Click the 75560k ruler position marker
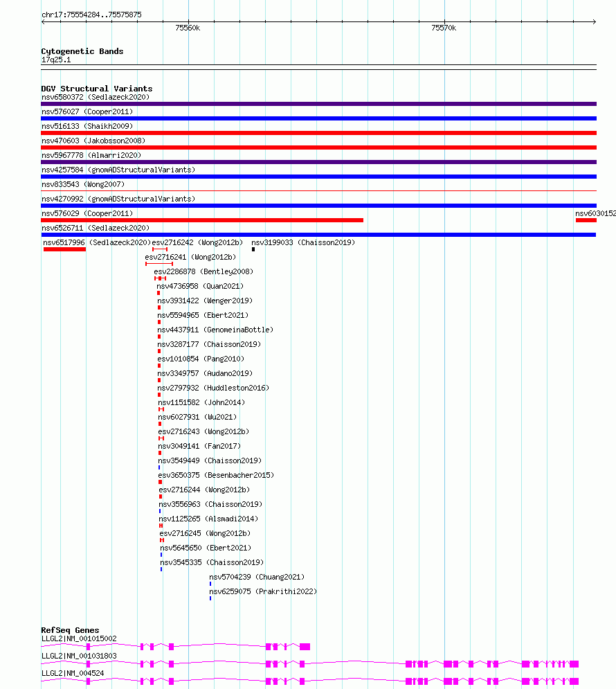The image size is (616, 689). tap(188, 28)
